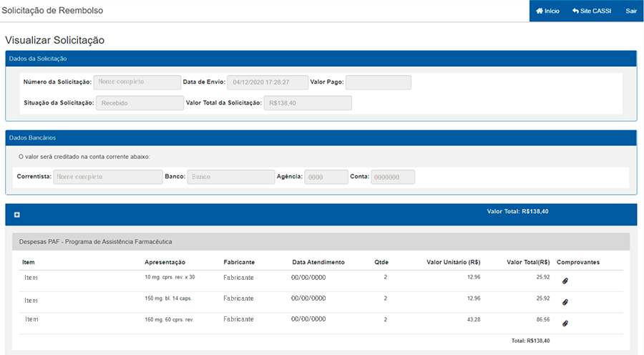The image size is (644, 355).
Task: Click the Valor Pago field
Action: pos(379,82)
